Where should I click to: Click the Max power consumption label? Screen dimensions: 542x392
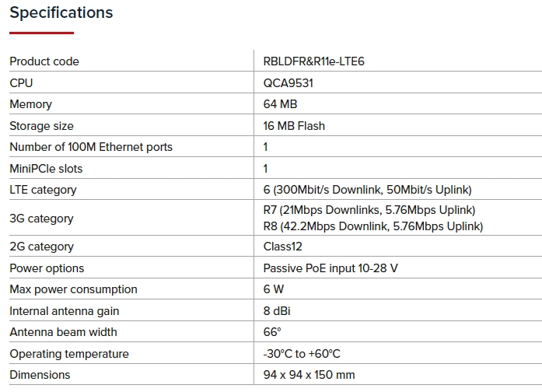coord(73,289)
